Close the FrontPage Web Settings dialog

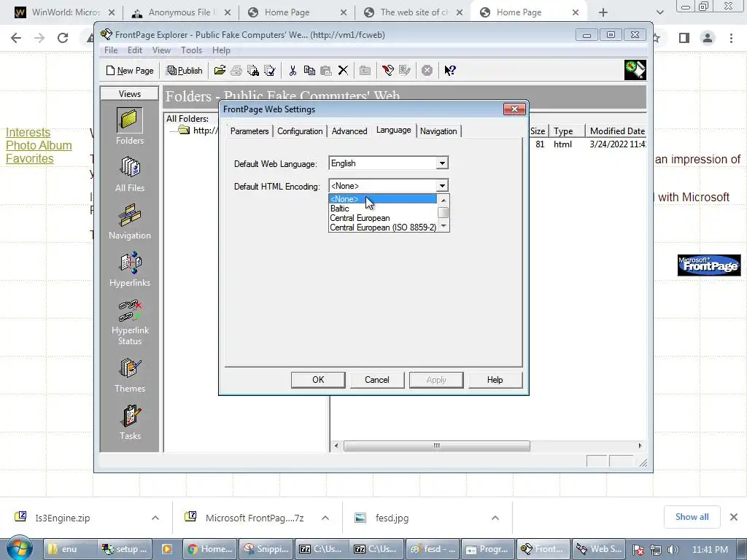[x=514, y=109]
